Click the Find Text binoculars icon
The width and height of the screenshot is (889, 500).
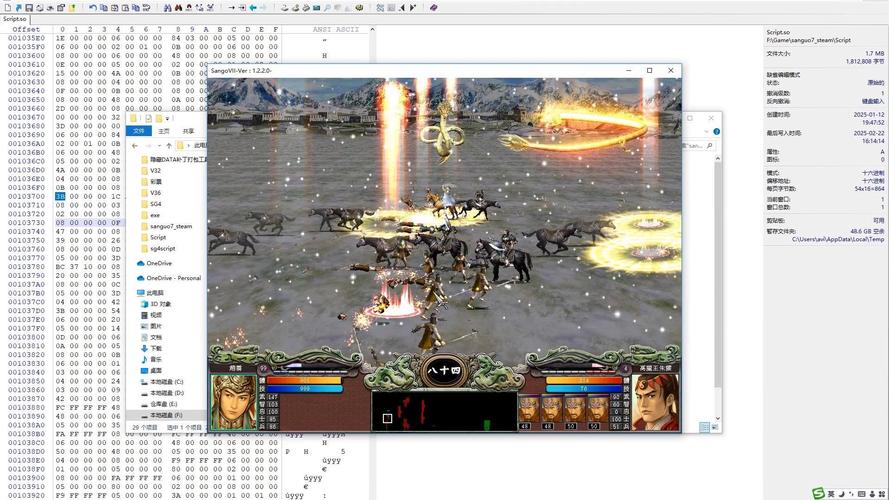167,8
